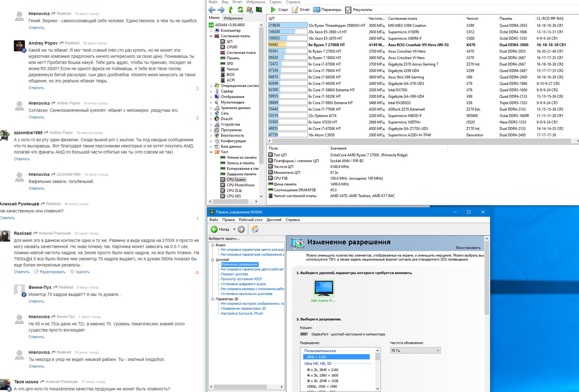This screenshot has height=392, width=579.
Task: Collapse the Системная плата tree node
Action: (211, 36)
